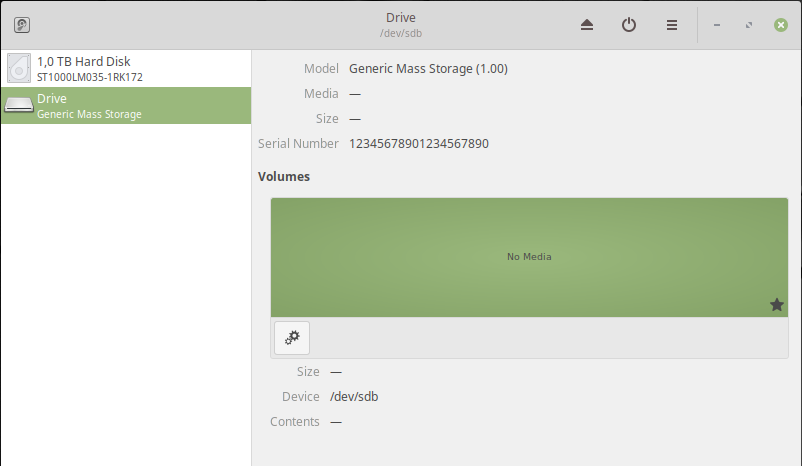Click the /dev/sdb device value under Volumes
This screenshot has height=466, width=802.
click(x=354, y=396)
